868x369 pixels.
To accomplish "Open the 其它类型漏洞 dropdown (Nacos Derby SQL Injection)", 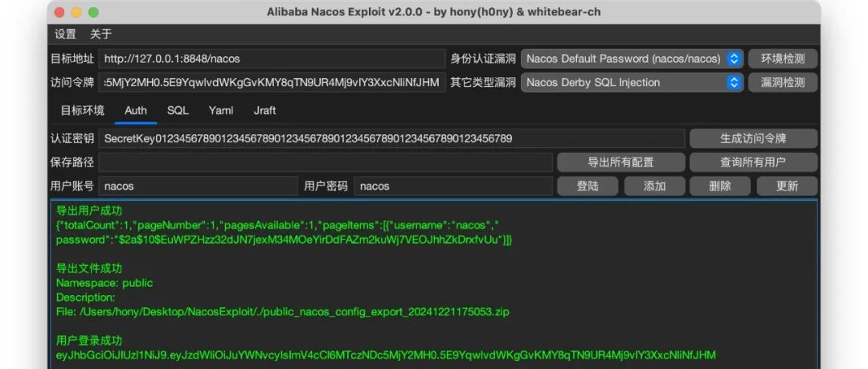I will click(x=632, y=83).
